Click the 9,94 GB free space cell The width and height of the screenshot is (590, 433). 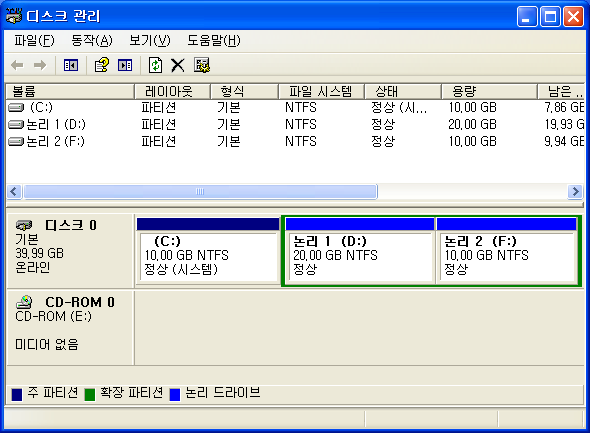click(564, 142)
